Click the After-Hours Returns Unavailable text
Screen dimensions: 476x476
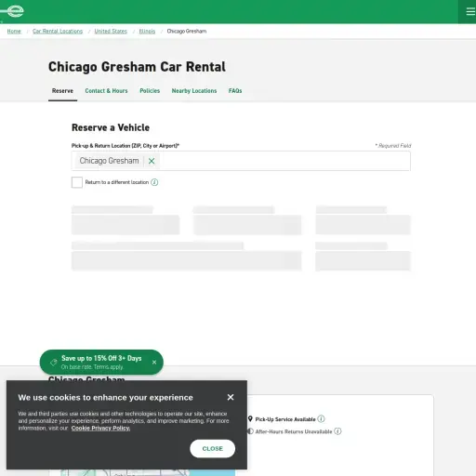[x=294, y=431]
